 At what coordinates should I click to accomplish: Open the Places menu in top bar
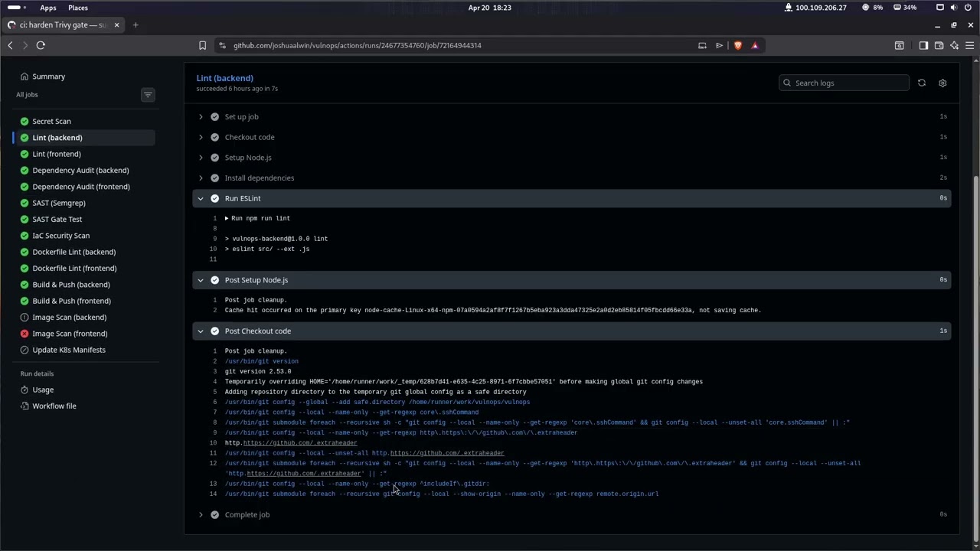coord(77,8)
